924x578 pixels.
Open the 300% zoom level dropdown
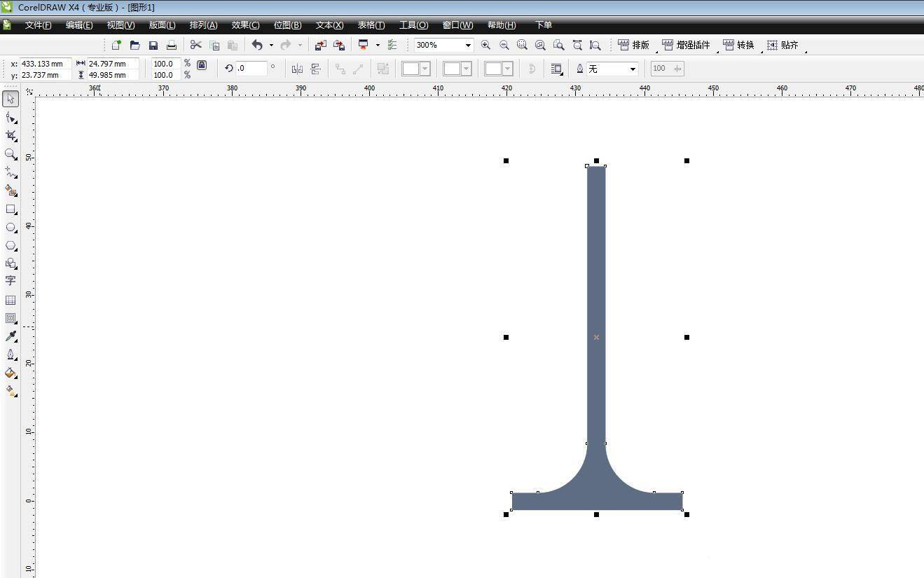tap(468, 45)
